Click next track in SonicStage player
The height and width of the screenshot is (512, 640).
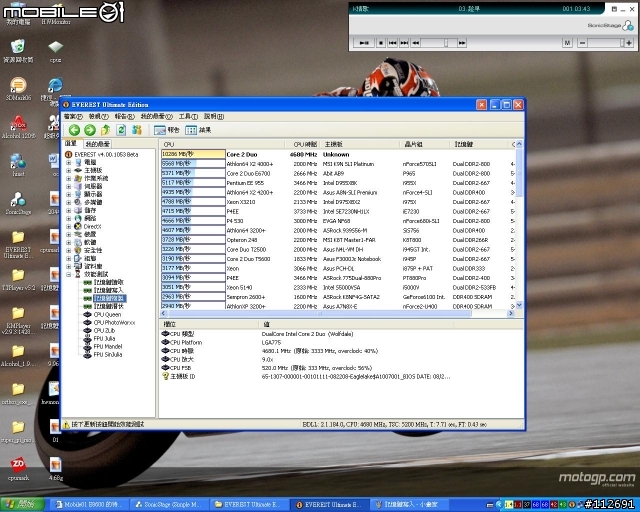(404, 43)
